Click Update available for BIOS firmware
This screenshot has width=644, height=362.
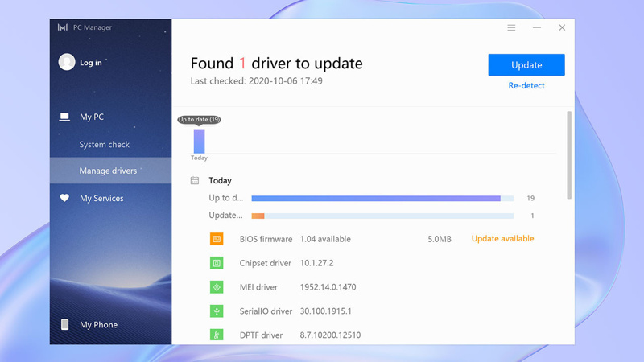(x=502, y=238)
